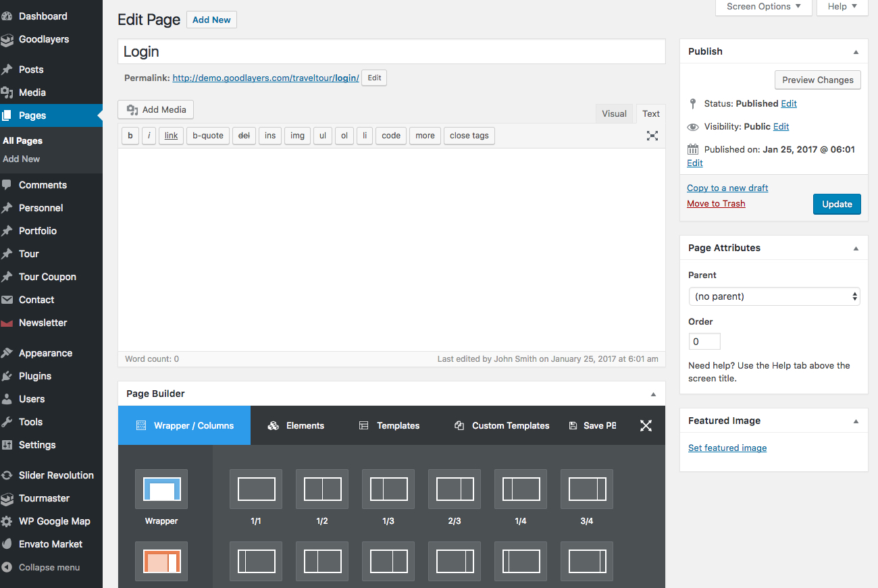Open the Elements tab in Page Builder

296,425
